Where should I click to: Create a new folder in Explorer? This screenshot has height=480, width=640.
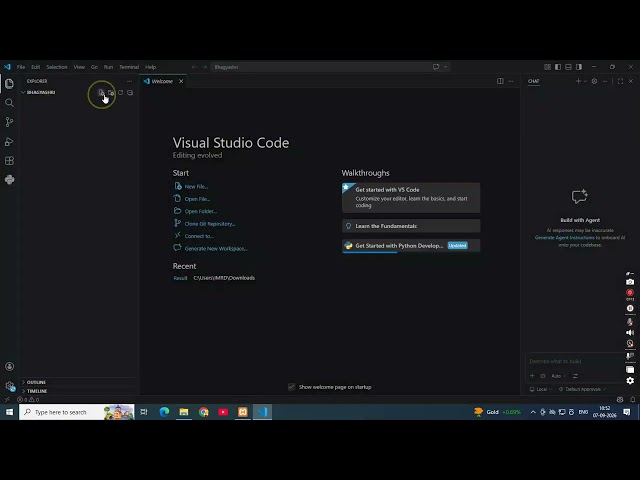pyautogui.click(x=111, y=93)
